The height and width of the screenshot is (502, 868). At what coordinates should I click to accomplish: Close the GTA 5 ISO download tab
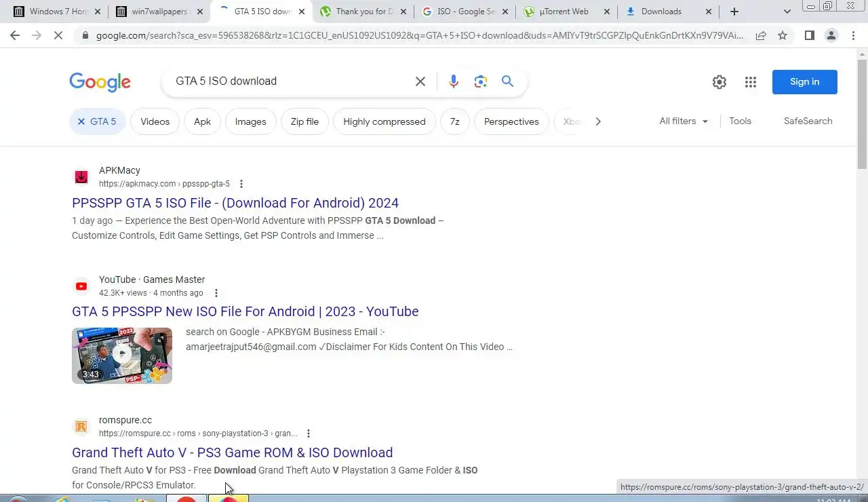point(302,12)
